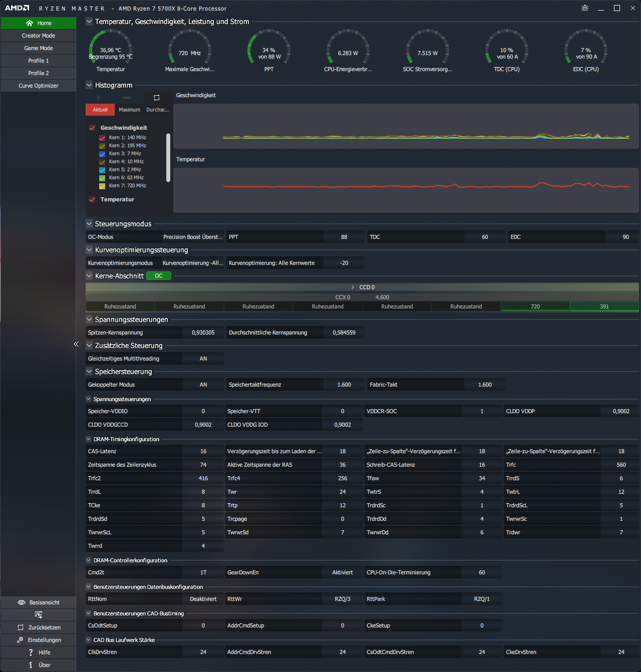Click the histogram core list scrollbar

coord(168,158)
